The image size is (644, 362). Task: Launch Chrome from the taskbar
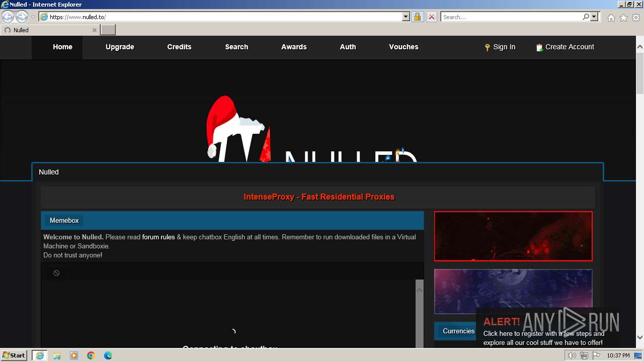point(91,355)
